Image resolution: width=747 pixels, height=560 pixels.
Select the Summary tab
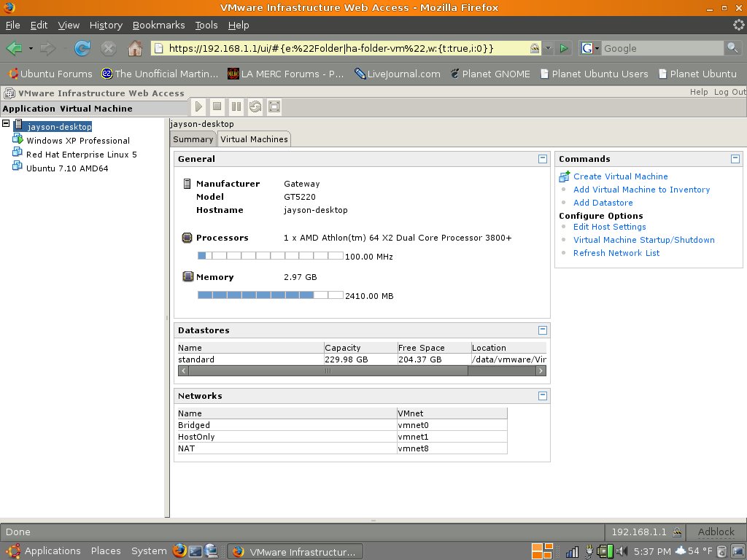tap(193, 139)
